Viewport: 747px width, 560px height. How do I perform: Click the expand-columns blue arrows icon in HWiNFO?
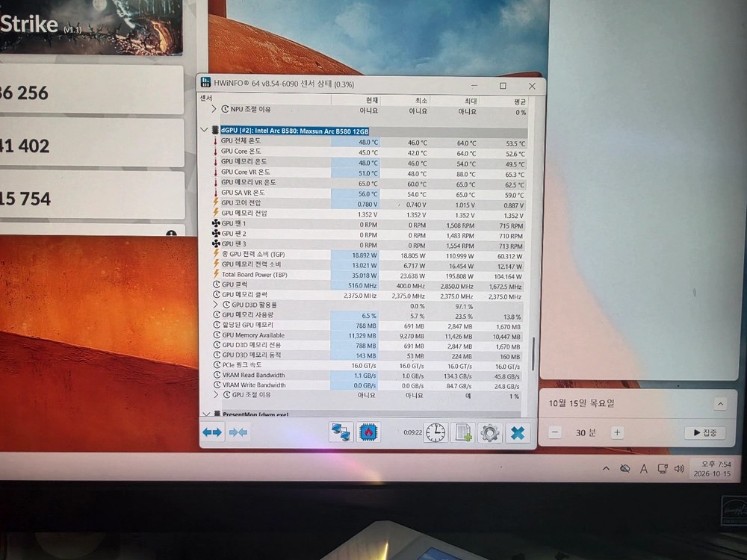212,432
